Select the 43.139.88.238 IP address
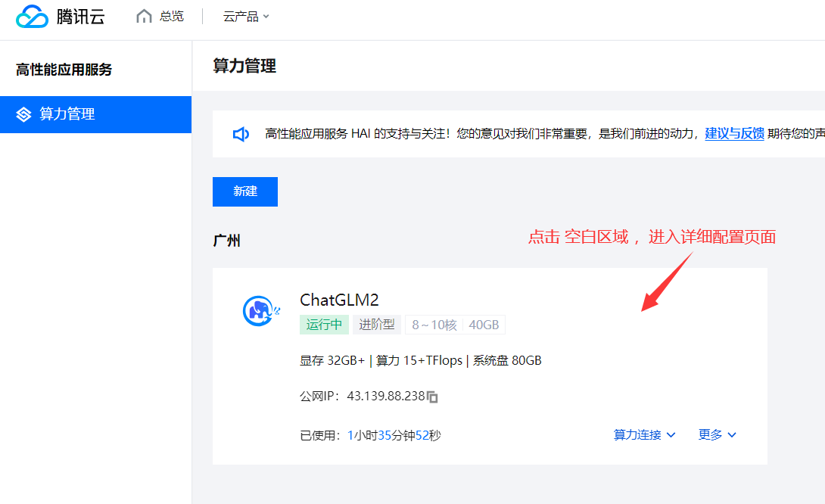Image resolution: width=825 pixels, height=504 pixels. 386,396
